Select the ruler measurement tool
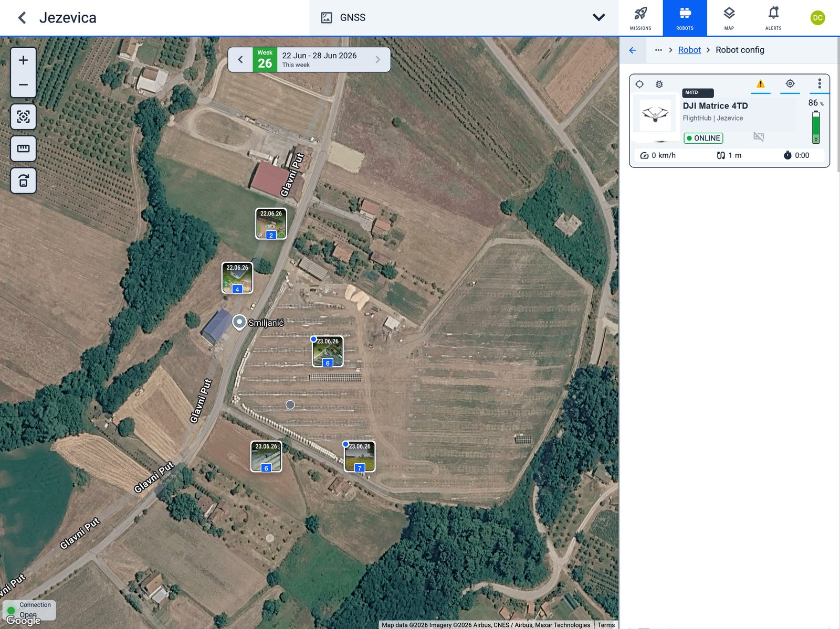 (24, 148)
